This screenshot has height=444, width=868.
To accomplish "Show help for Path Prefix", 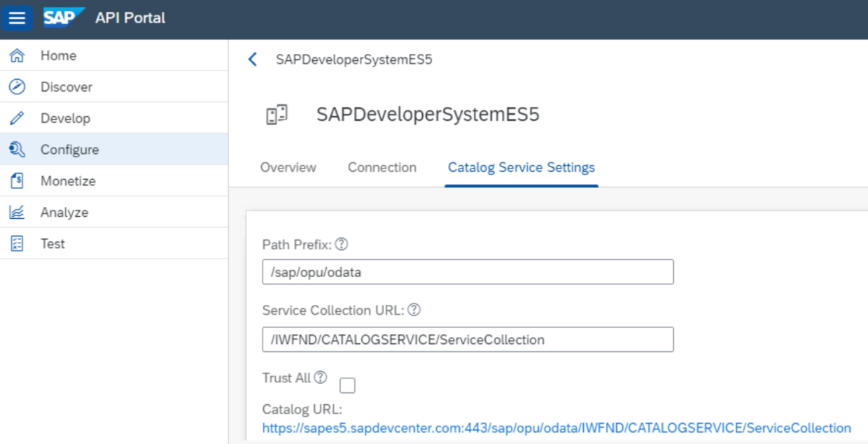I will pyautogui.click(x=342, y=245).
